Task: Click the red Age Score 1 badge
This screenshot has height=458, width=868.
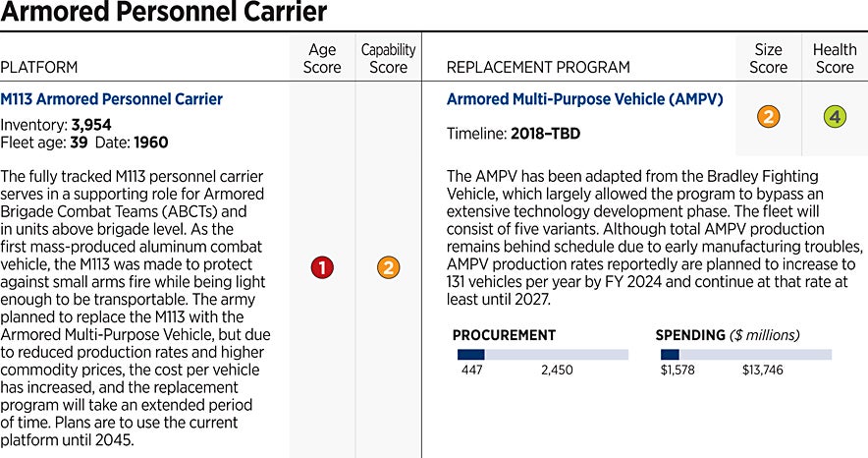Action: coord(321,267)
